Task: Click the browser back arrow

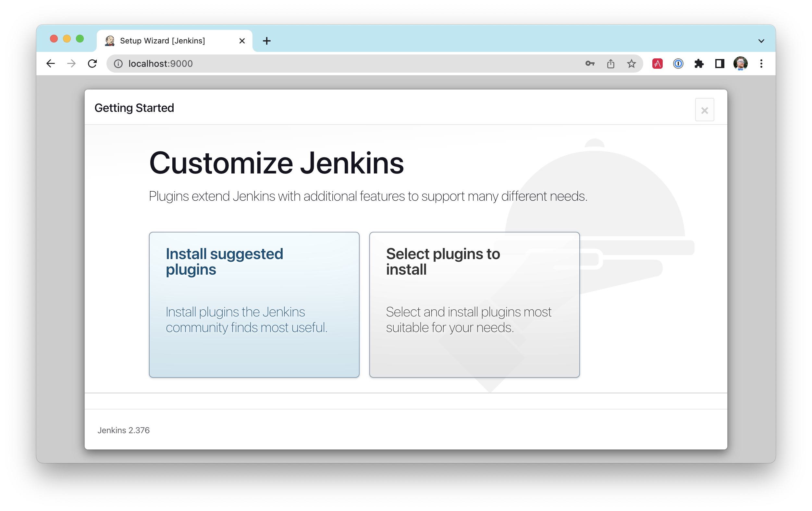Action: point(51,63)
